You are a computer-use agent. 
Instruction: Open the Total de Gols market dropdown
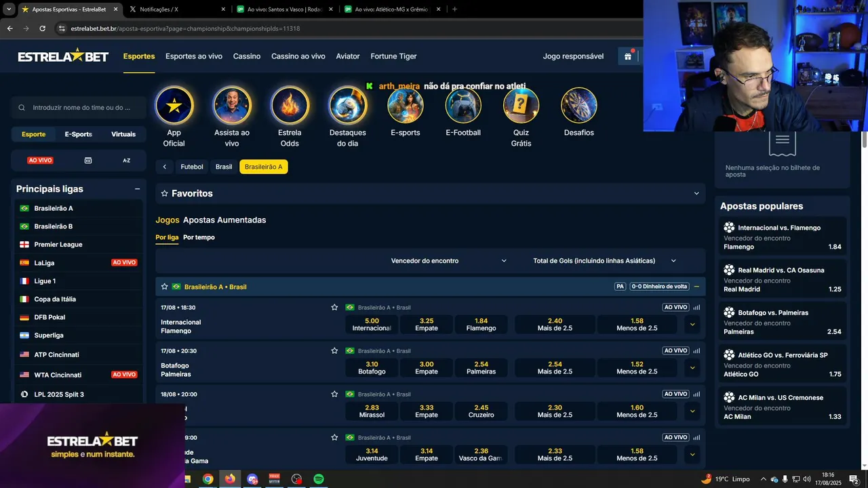point(605,261)
